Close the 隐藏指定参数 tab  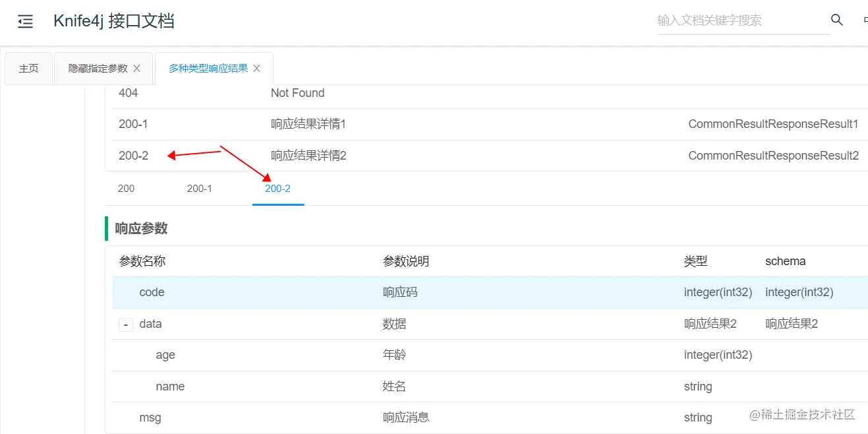137,69
